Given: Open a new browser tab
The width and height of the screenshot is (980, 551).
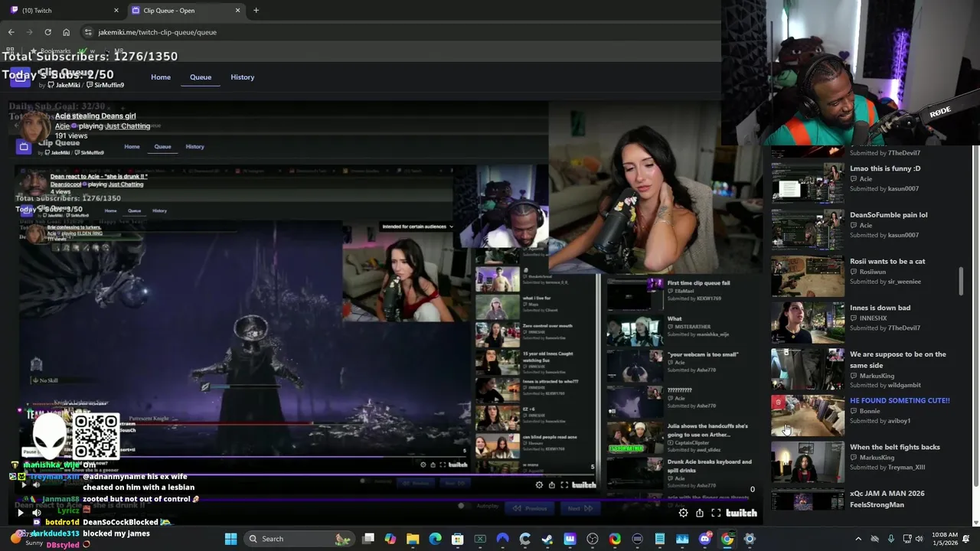Looking at the screenshot, I should pyautogui.click(x=256, y=10).
